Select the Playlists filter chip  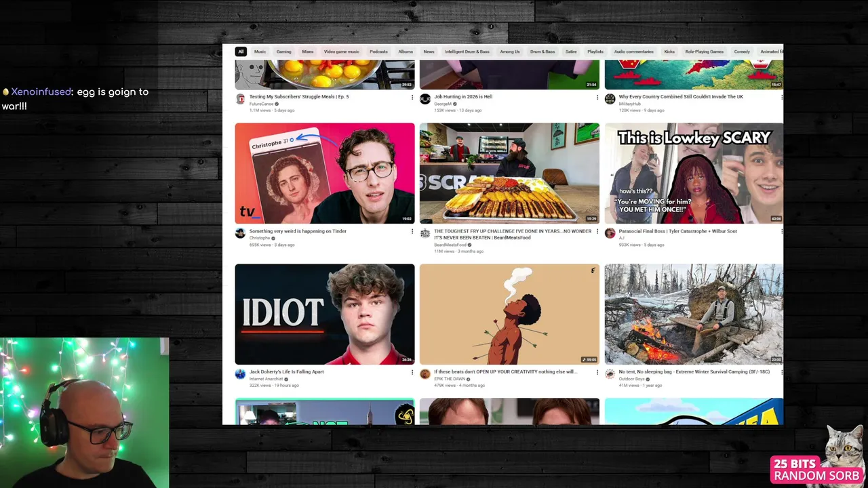(x=595, y=52)
